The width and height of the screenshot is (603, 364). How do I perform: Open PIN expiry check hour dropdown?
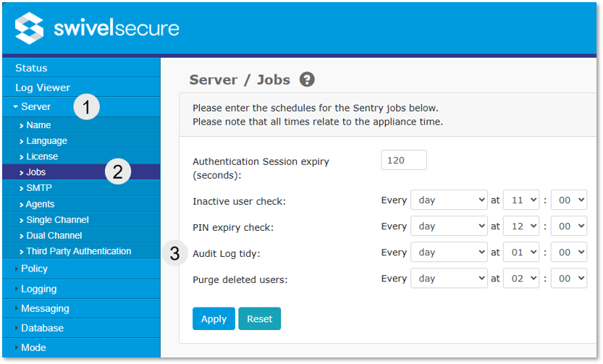(522, 226)
